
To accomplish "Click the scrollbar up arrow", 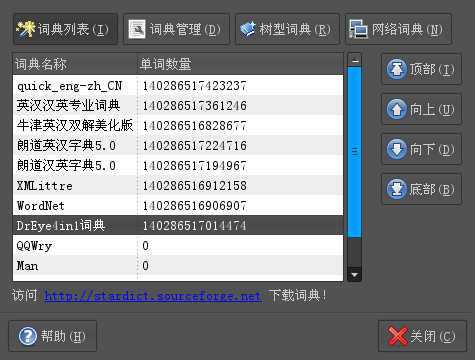I will [x=355, y=60].
